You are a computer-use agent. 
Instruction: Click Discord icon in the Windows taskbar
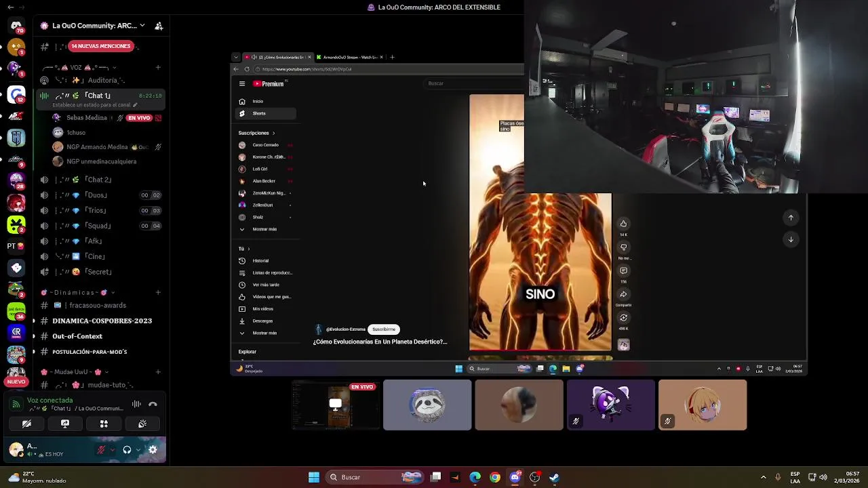515,477
